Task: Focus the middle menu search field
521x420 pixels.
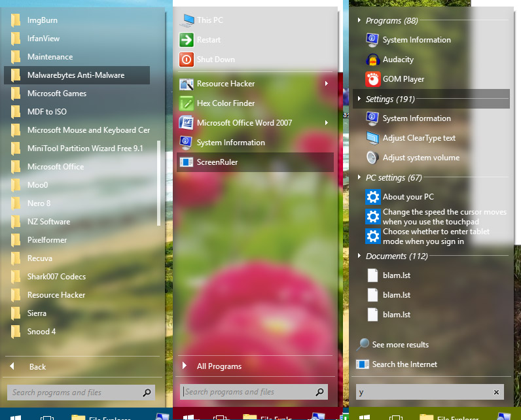Action: click(254, 392)
